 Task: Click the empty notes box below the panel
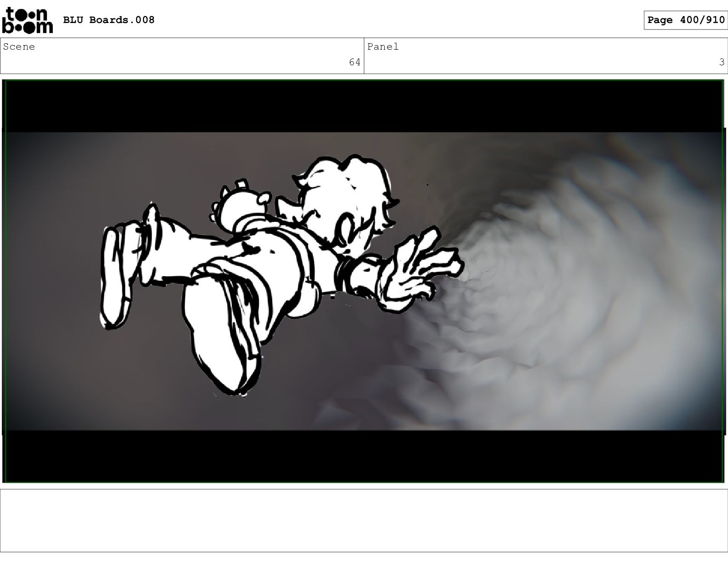pos(364,520)
